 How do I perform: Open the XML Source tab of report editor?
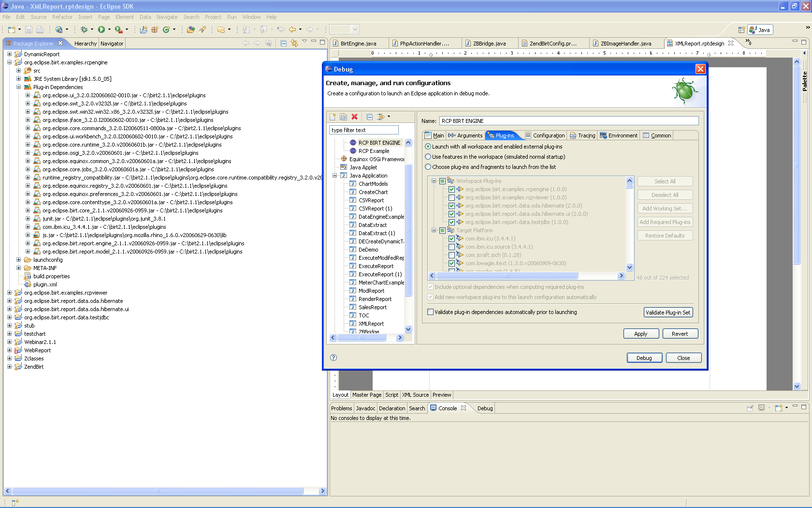click(x=415, y=395)
